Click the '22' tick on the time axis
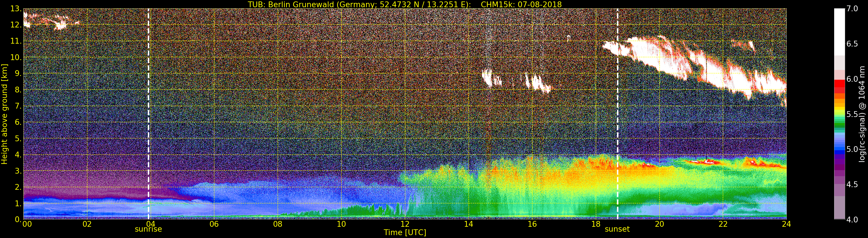 pos(723,224)
